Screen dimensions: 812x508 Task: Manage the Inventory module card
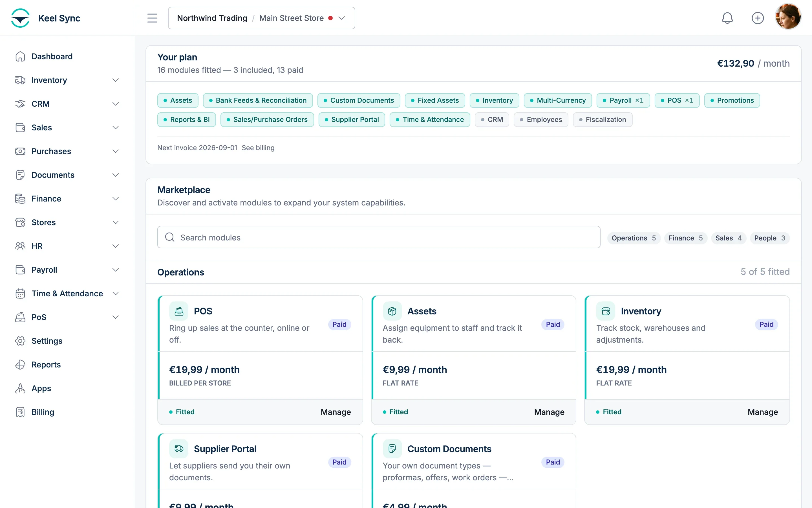tap(762, 412)
